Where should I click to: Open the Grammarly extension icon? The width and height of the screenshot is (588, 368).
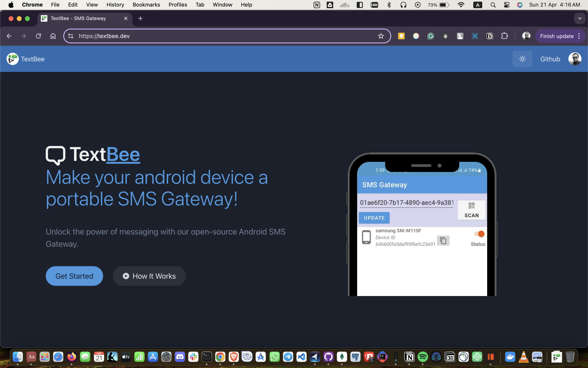click(431, 36)
